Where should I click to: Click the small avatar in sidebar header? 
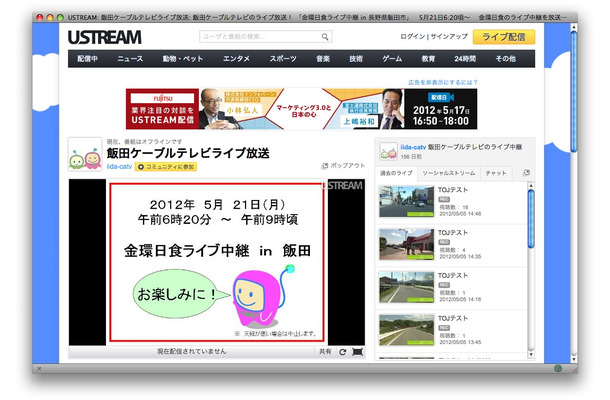coord(388,151)
